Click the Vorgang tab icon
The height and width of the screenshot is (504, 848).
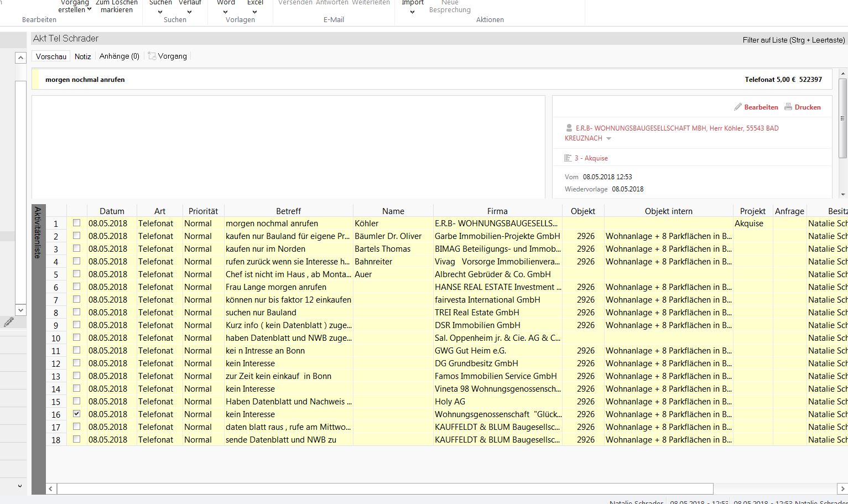pyautogui.click(x=152, y=56)
